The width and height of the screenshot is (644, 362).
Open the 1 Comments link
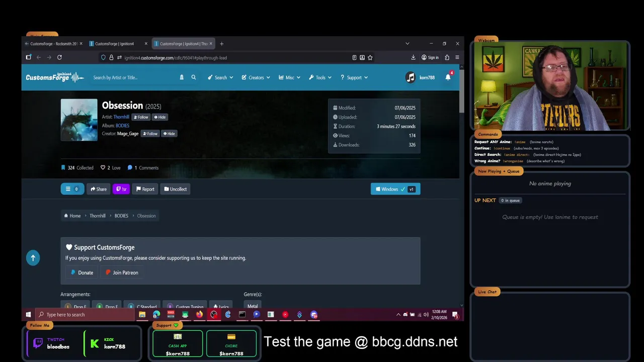pos(143,168)
